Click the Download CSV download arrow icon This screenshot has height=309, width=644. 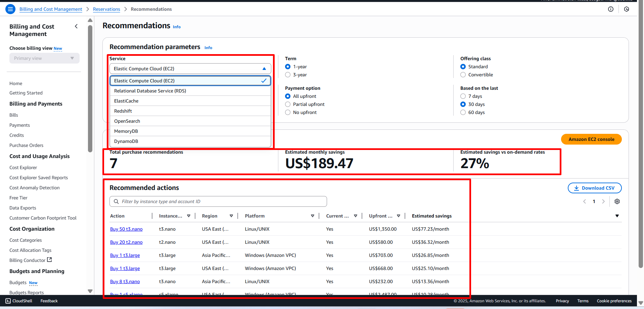577,188
